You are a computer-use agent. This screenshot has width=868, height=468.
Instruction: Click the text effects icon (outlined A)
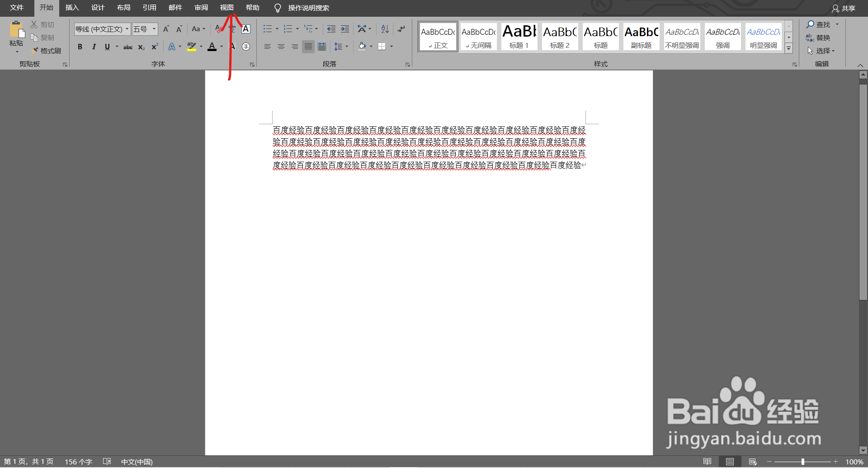172,47
